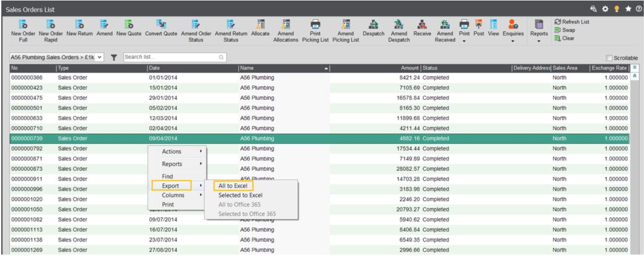The width and height of the screenshot is (644, 256).
Task: Sort by Exchange Rate column header
Action: point(609,68)
